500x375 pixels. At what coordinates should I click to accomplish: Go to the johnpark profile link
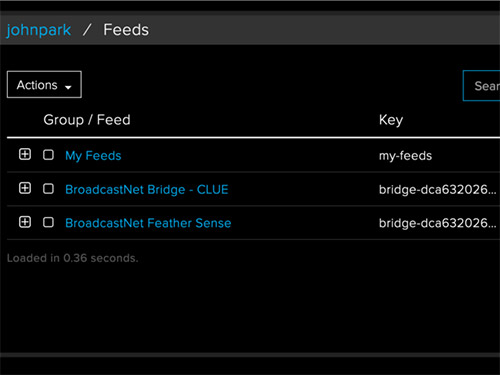coord(39,30)
